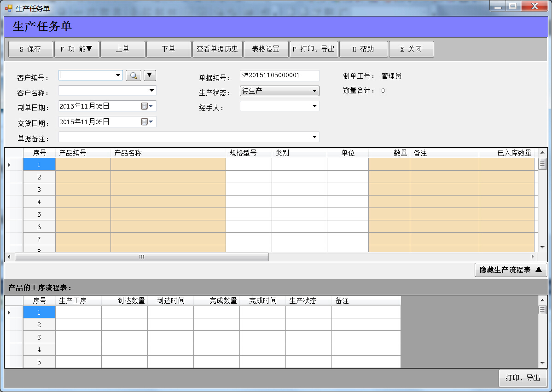Click product grid scroll right arrow

click(x=533, y=257)
